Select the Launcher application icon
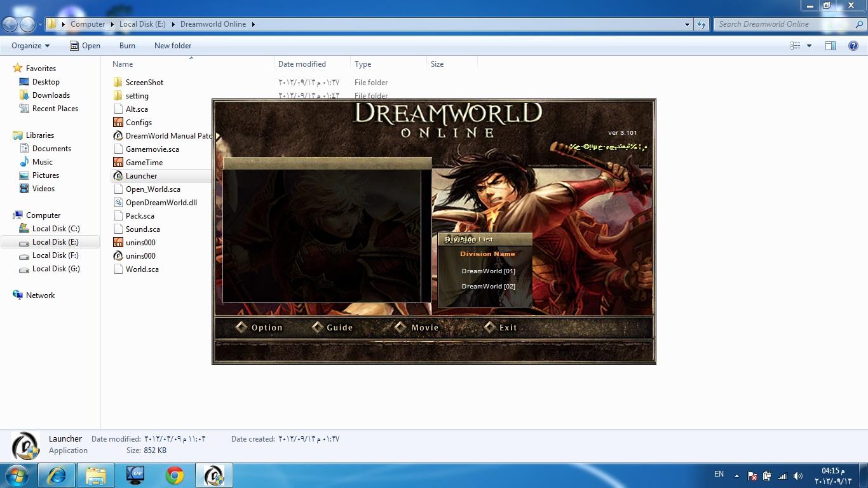 click(x=118, y=176)
